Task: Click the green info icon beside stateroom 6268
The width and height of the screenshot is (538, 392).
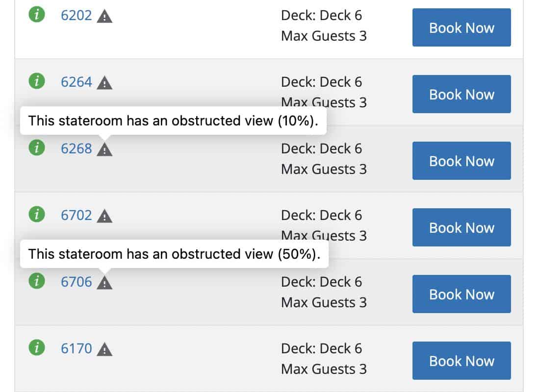Action: click(x=36, y=147)
